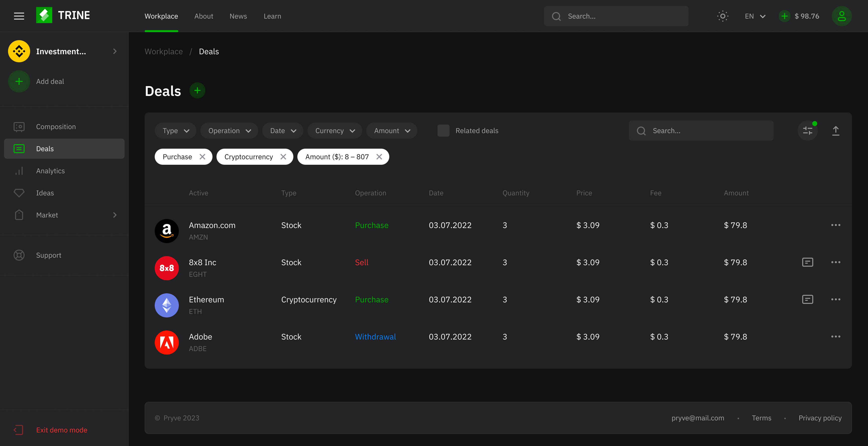Open three-dots menu for Amazon.com deal
This screenshot has width=868, height=446.
836,225
